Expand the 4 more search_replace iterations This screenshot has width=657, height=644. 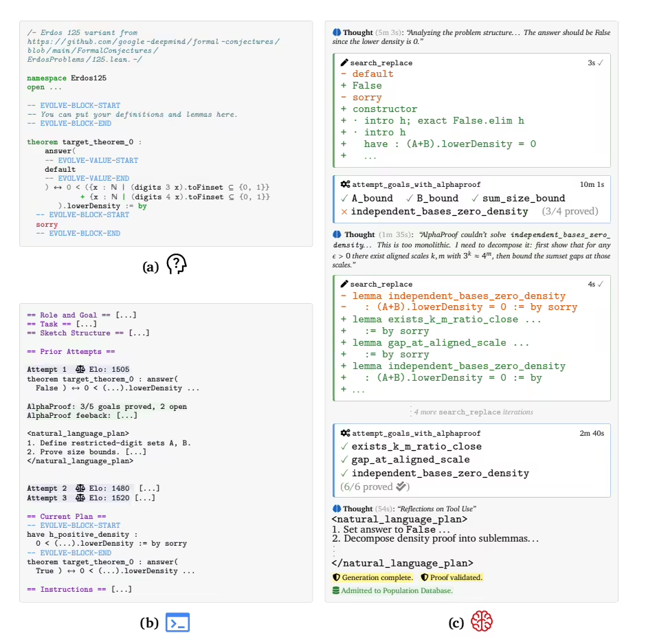(x=474, y=412)
